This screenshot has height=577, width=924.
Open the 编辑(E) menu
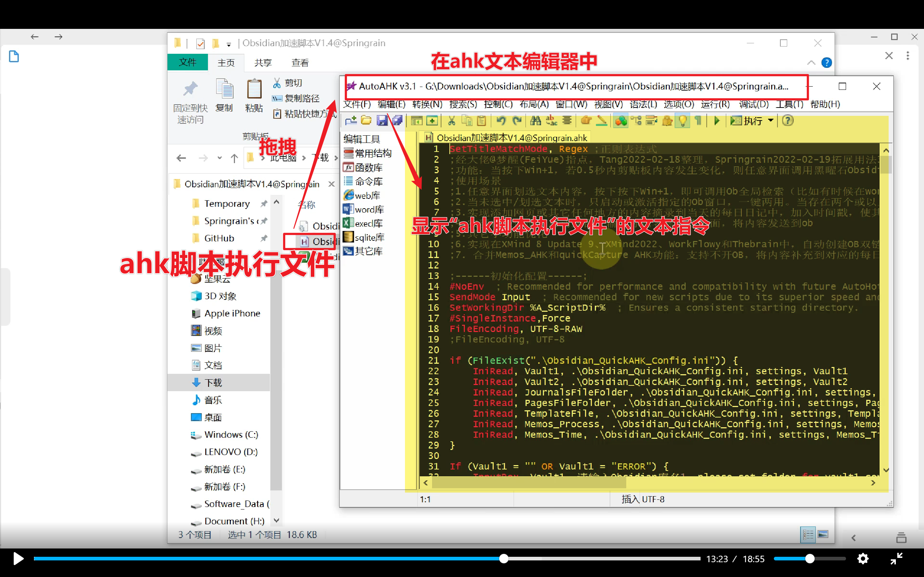392,104
